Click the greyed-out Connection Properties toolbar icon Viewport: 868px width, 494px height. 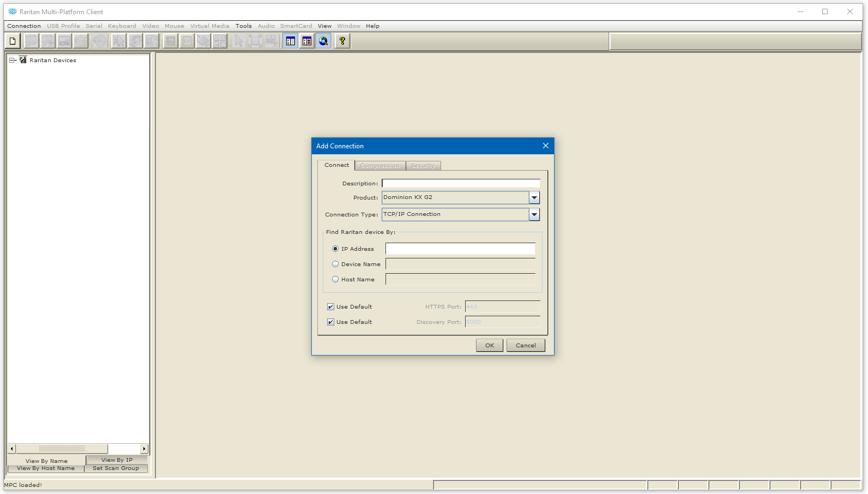pos(31,41)
